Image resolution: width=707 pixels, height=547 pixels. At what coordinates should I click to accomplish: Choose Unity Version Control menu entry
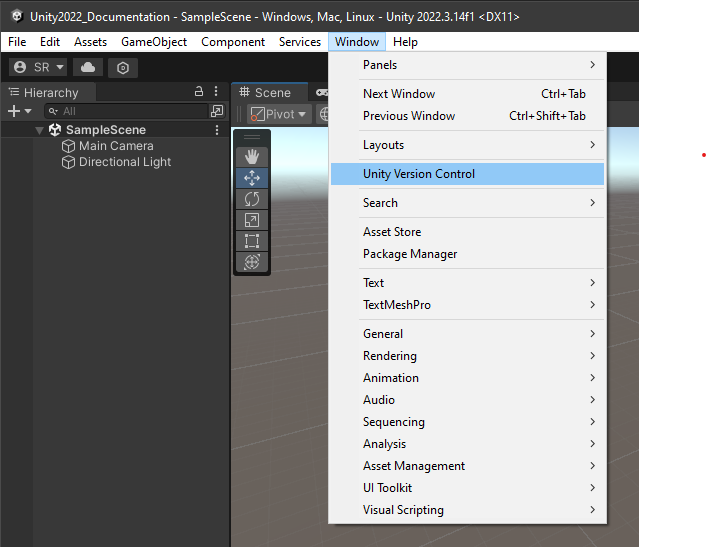[x=419, y=174]
